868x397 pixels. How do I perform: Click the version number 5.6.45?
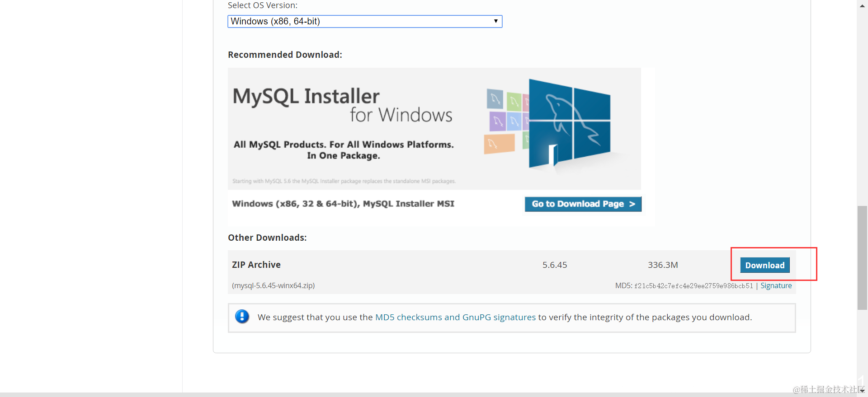[x=555, y=265]
